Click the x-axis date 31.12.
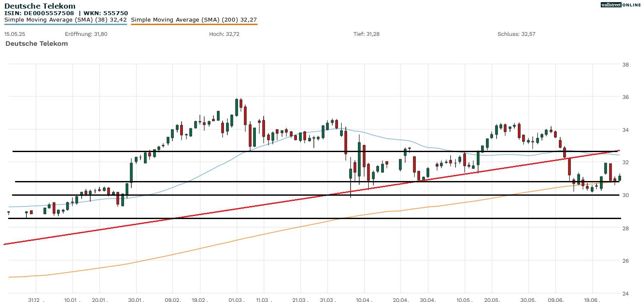The image size is (644, 302). pyautogui.click(x=35, y=299)
